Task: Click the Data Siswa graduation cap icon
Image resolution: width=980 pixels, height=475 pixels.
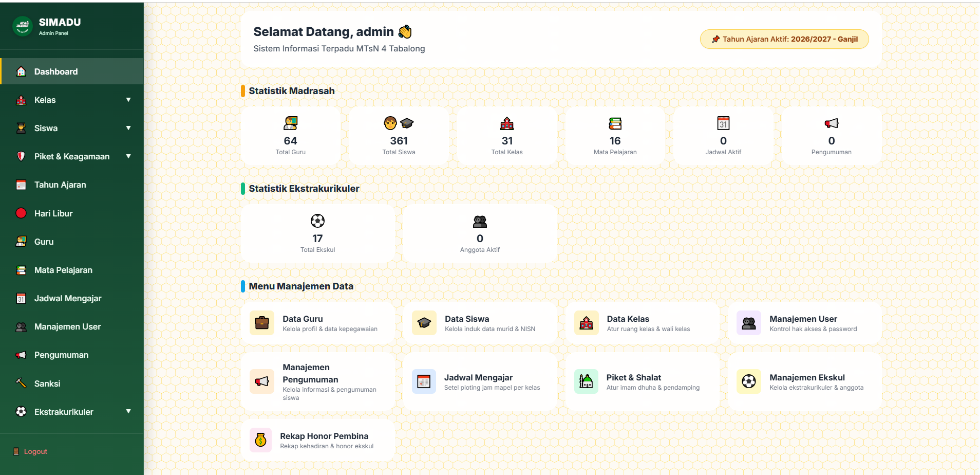Action: [x=424, y=323]
